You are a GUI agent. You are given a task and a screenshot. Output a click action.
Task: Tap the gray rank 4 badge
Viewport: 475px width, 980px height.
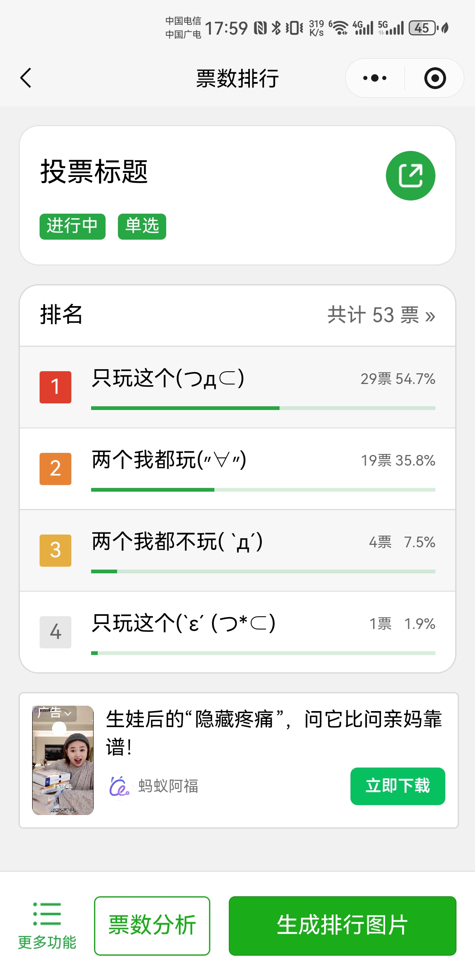55,632
